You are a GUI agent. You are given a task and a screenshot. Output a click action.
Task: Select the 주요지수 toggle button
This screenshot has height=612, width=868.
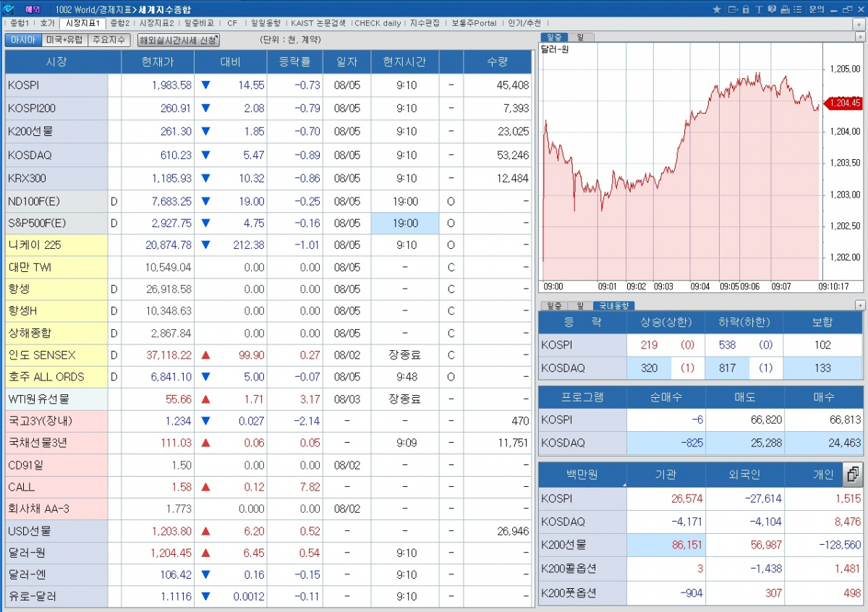click(x=109, y=40)
